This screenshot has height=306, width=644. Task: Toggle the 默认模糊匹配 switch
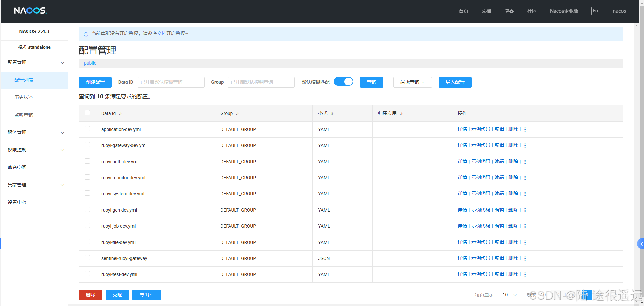pos(343,82)
